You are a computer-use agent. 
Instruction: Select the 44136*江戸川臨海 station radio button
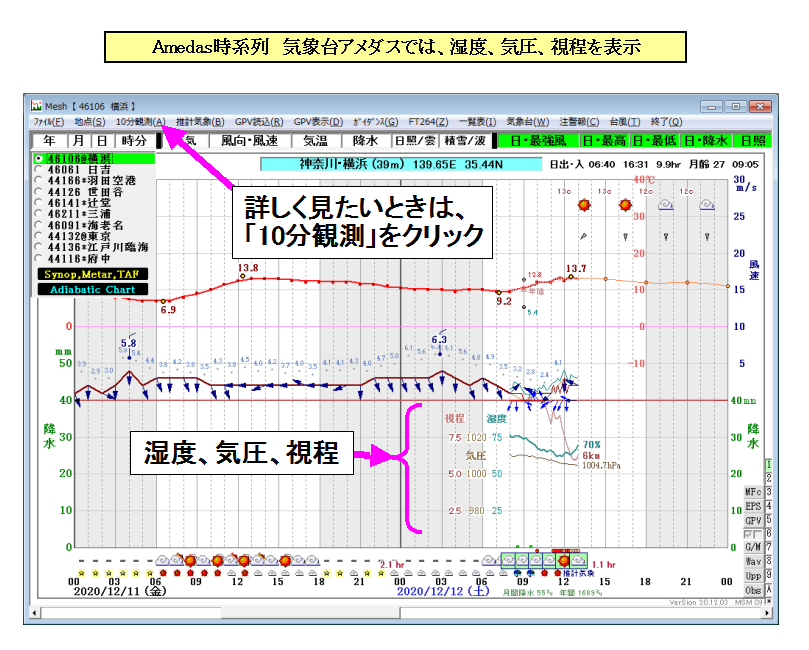point(38,247)
